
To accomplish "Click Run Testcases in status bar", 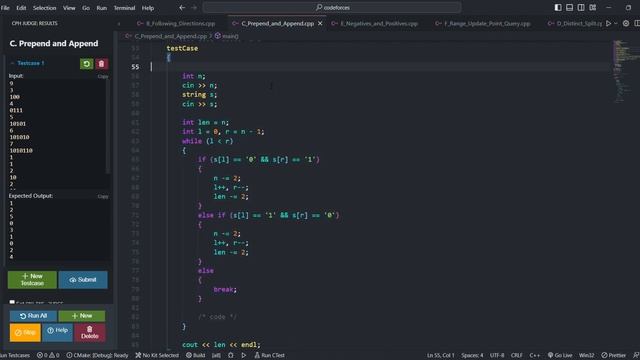I will click(x=15, y=355).
